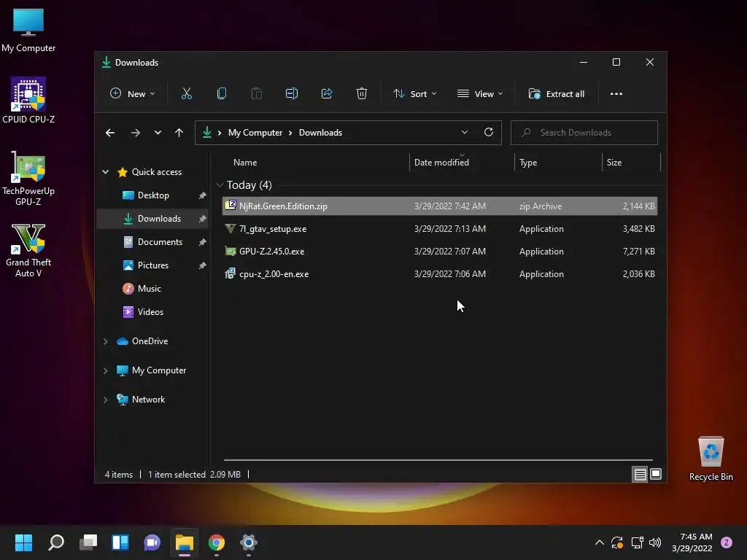Sort by the Type column header

coord(558,163)
